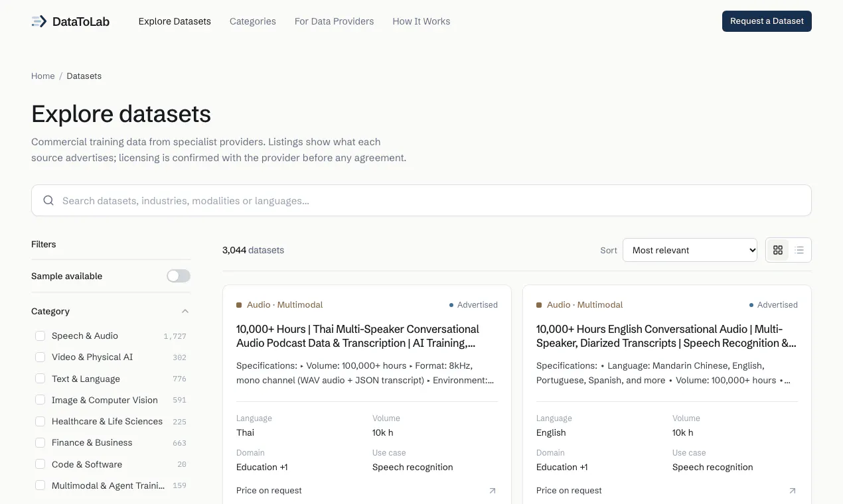Screen dimensions: 843x504
Task: Collapse the Category filter section
Action: tap(185, 311)
